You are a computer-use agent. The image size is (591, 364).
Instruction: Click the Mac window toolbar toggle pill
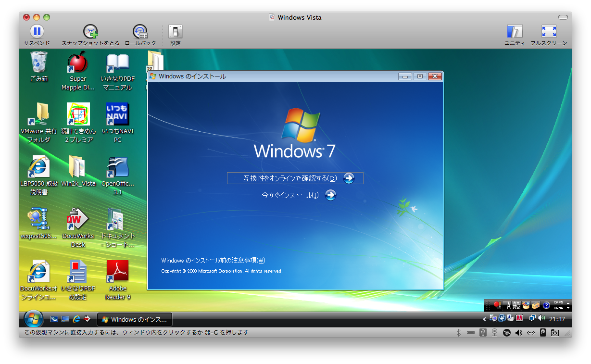pyautogui.click(x=563, y=17)
